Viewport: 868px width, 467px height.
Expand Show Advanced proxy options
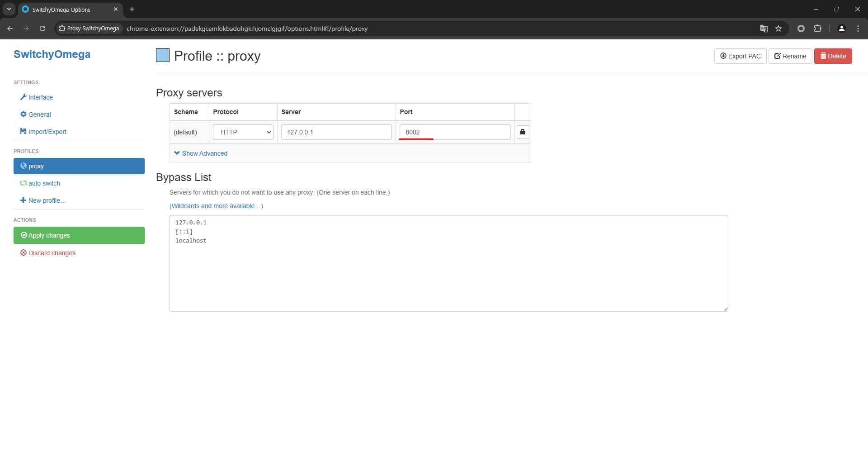click(x=201, y=153)
